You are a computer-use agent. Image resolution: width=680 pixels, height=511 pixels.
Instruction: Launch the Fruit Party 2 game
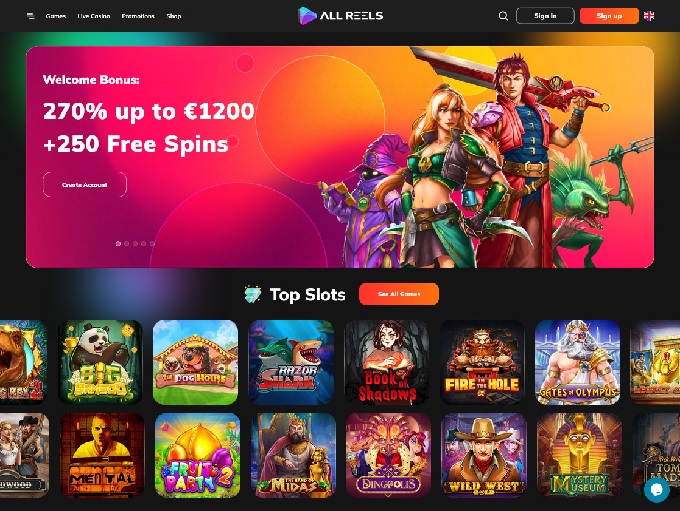point(197,455)
